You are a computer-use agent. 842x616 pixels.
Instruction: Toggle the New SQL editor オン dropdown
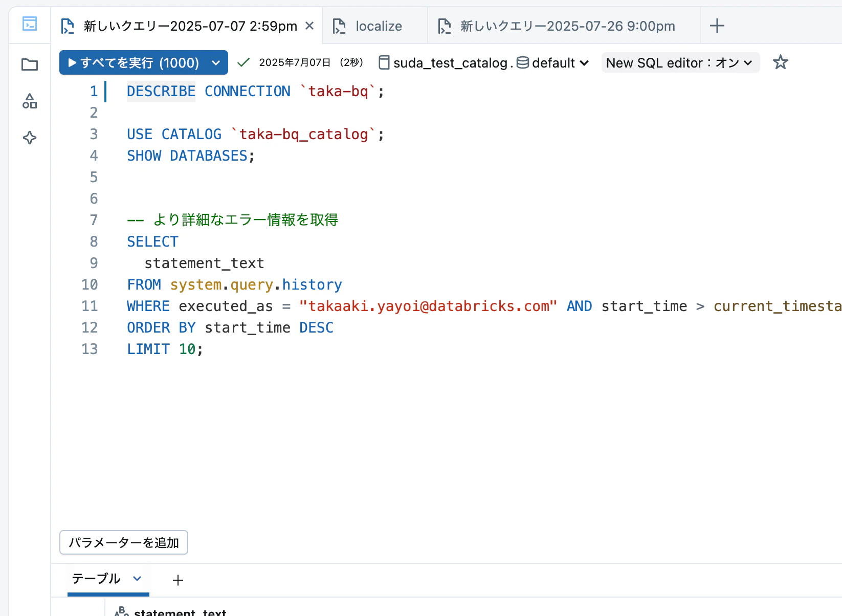click(x=680, y=62)
